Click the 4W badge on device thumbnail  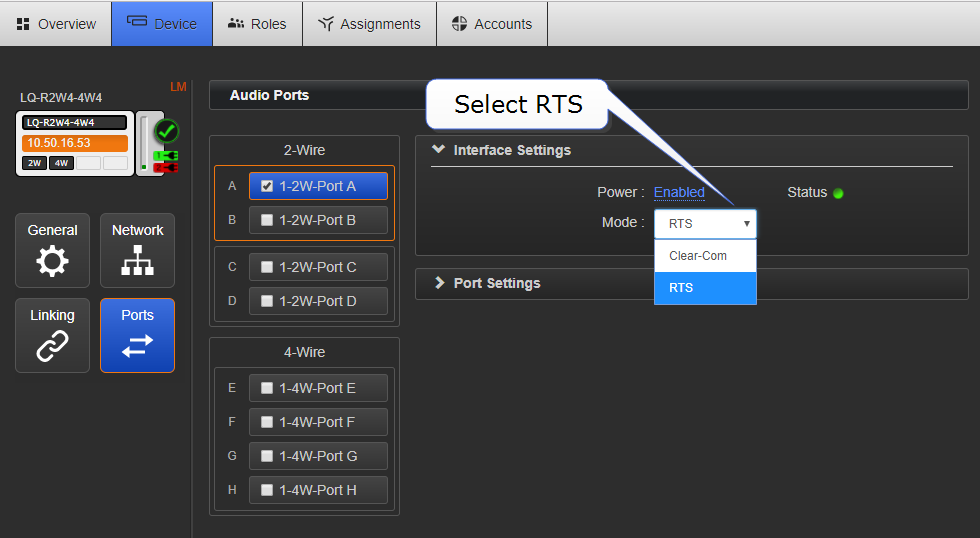pos(61,163)
